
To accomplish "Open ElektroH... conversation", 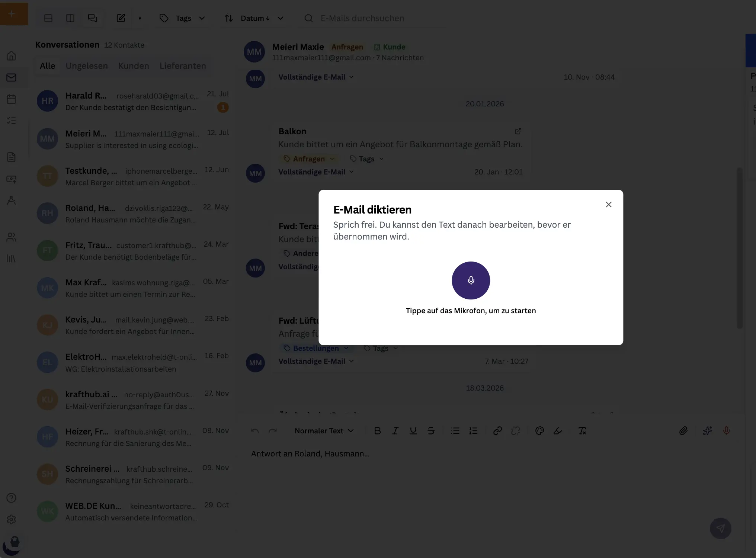I will (133, 362).
